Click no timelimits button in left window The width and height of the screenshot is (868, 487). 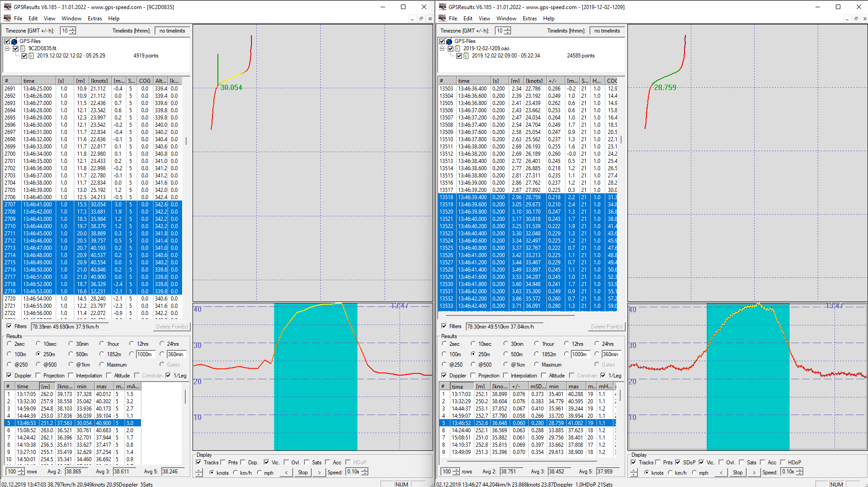[x=172, y=31]
